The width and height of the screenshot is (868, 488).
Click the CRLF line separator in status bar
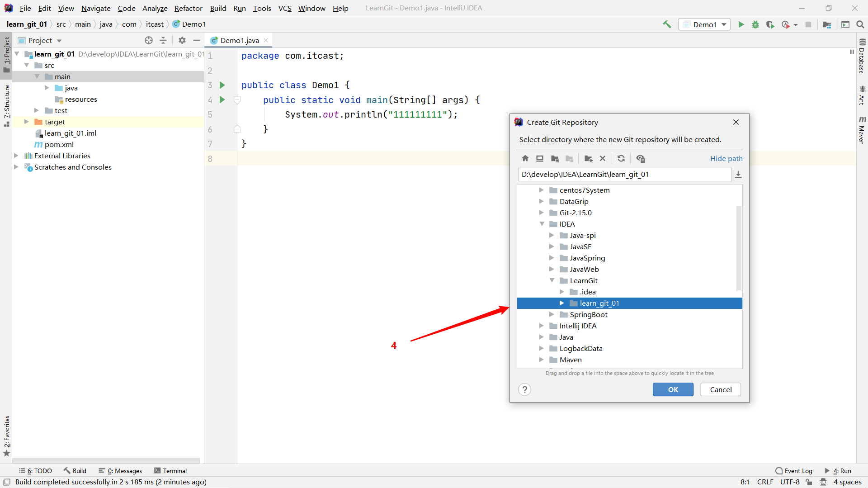click(x=765, y=482)
